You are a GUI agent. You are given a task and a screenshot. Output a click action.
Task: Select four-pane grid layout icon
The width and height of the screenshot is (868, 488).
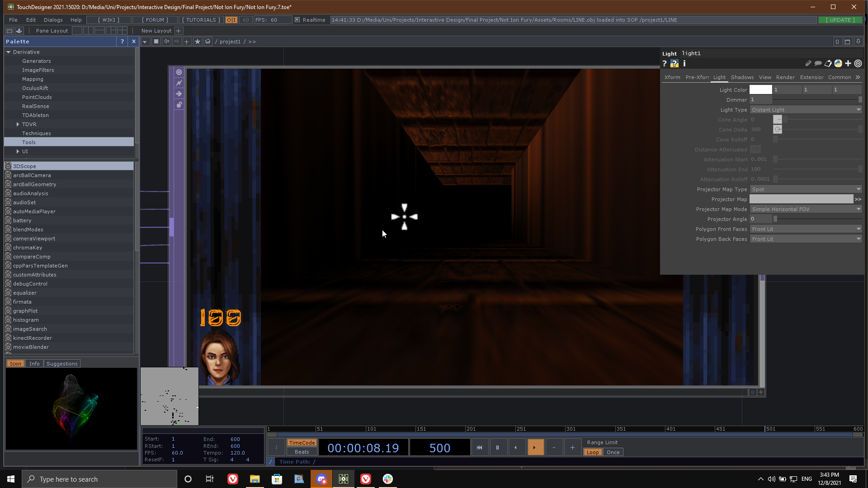pyautogui.click(x=122, y=31)
